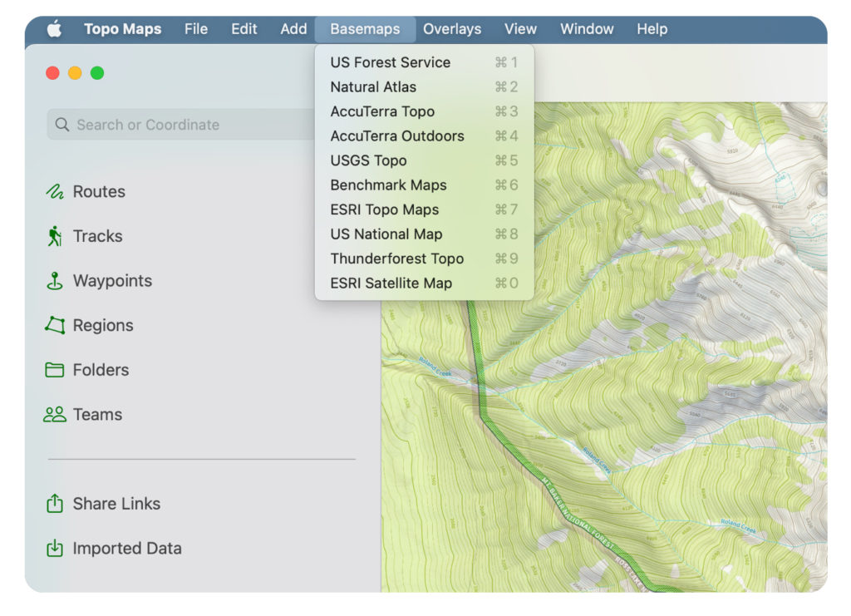Show the Regions list
The width and height of the screenshot is (851, 616).
click(103, 325)
